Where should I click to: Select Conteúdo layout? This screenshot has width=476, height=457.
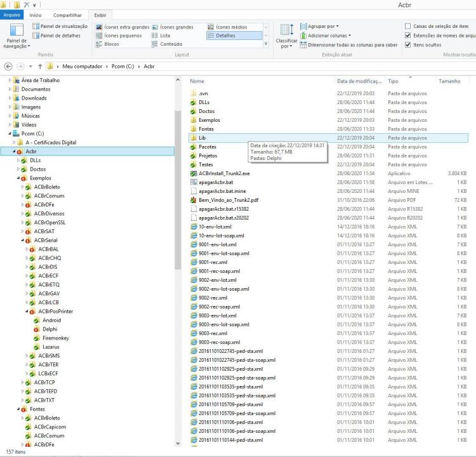point(167,44)
